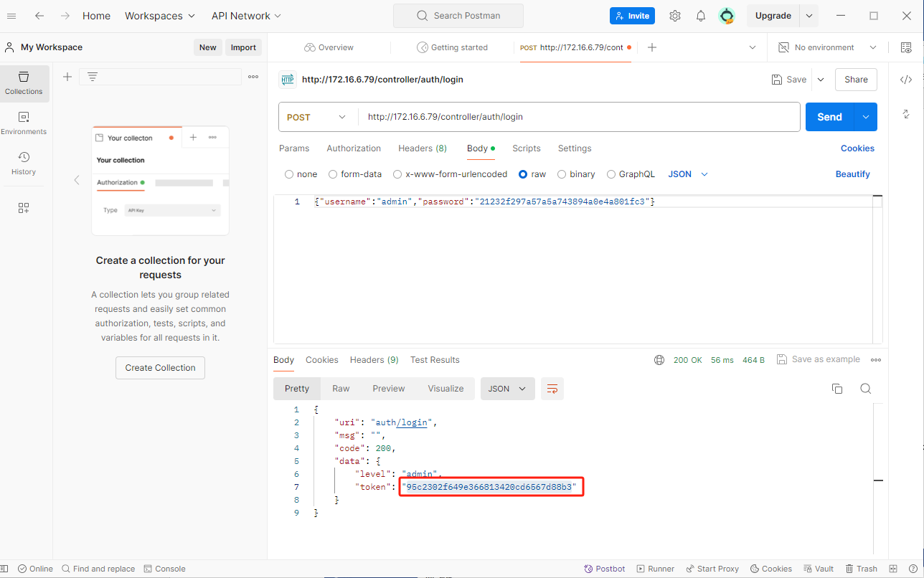Expand the Workspaces dropdown
Image resolution: width=924 pixels, height=578 pixels.
[x=159, y=16]
